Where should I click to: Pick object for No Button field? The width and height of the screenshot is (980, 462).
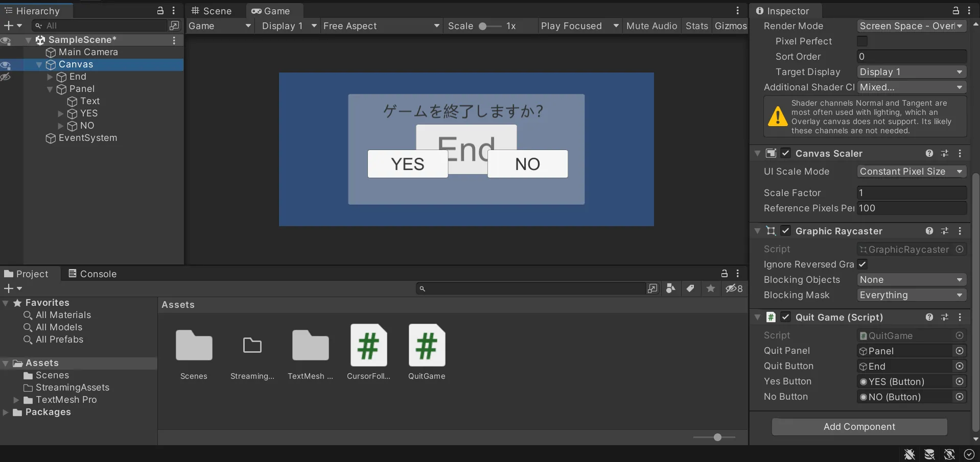coord(960,397)
